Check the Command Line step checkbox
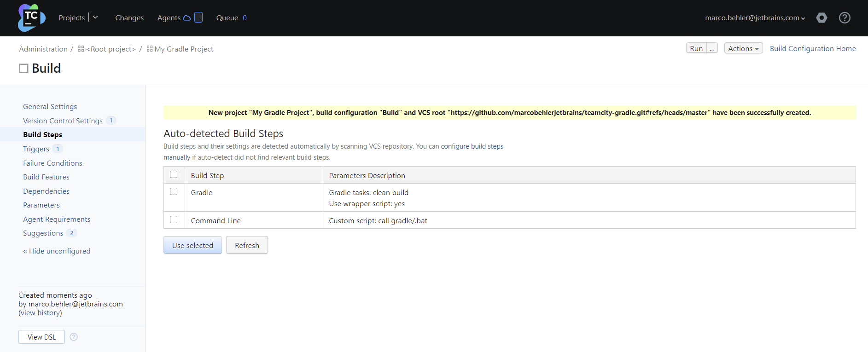Screen dimensions: 868x352 coord(174,219)
